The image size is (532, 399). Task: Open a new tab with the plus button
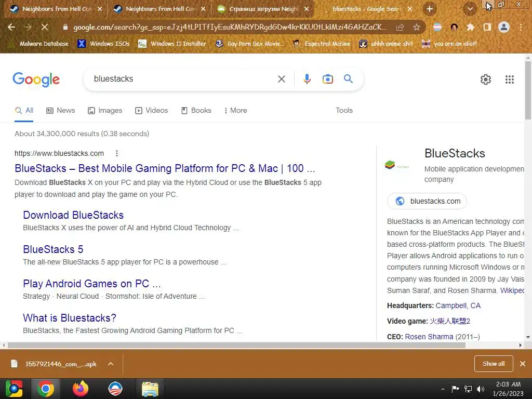(430, 9)
